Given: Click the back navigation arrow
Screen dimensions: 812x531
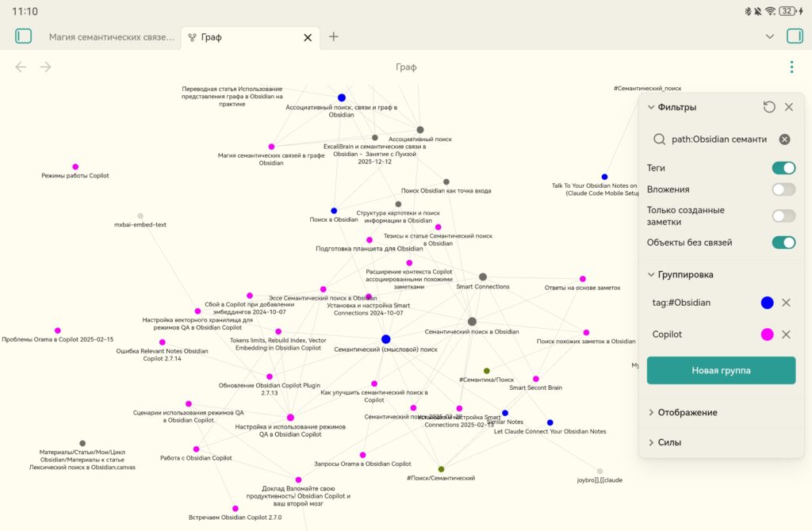Looking at the screenshot, I should pyautogui.click(x=21, y=67).
